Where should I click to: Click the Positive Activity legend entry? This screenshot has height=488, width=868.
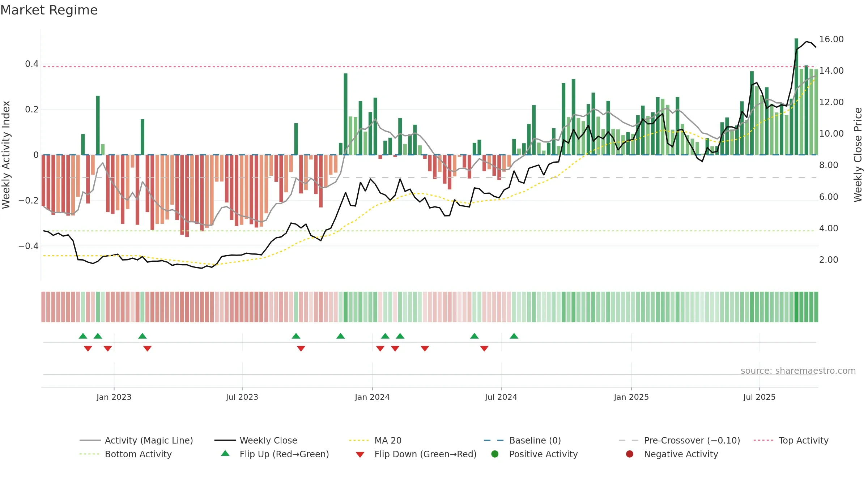[535, 454]
